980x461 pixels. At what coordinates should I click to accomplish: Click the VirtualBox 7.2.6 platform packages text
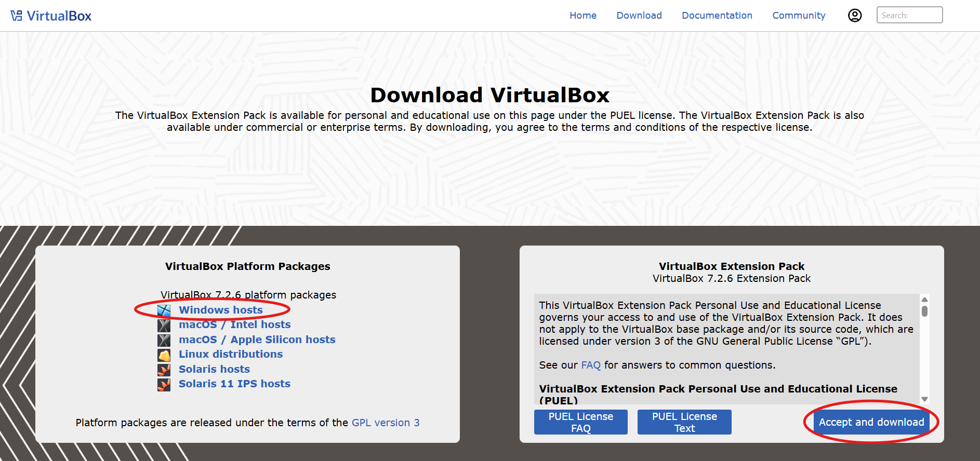pyautogui.click(x=248, y=295)
